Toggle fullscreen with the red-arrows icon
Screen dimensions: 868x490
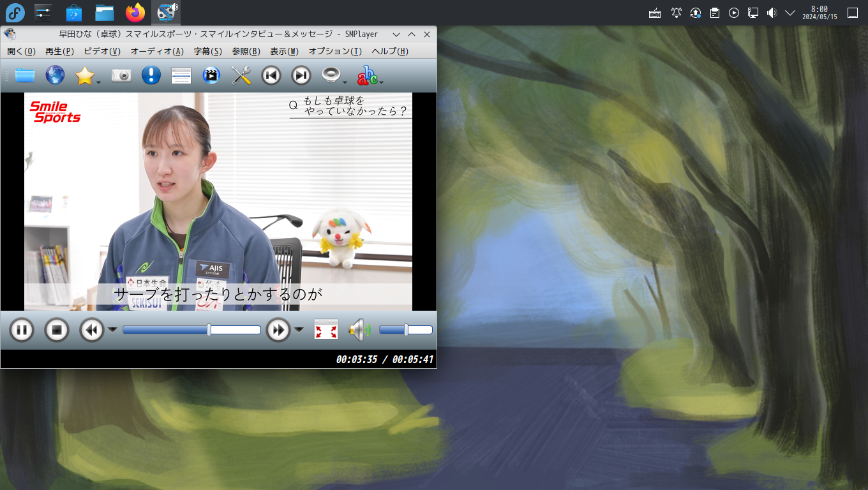(326, 330)
